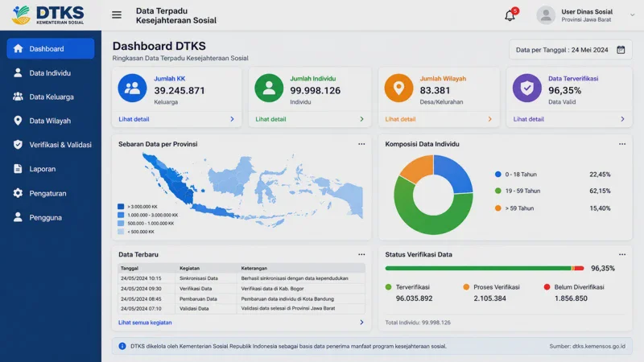Click the green Jumlah Individu person icon
This screenshot has width=644, height=362.
click(x=269, y=88)
